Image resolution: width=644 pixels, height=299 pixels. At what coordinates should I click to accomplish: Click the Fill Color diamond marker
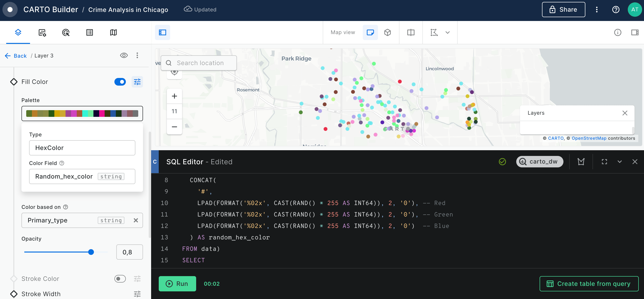14,82
